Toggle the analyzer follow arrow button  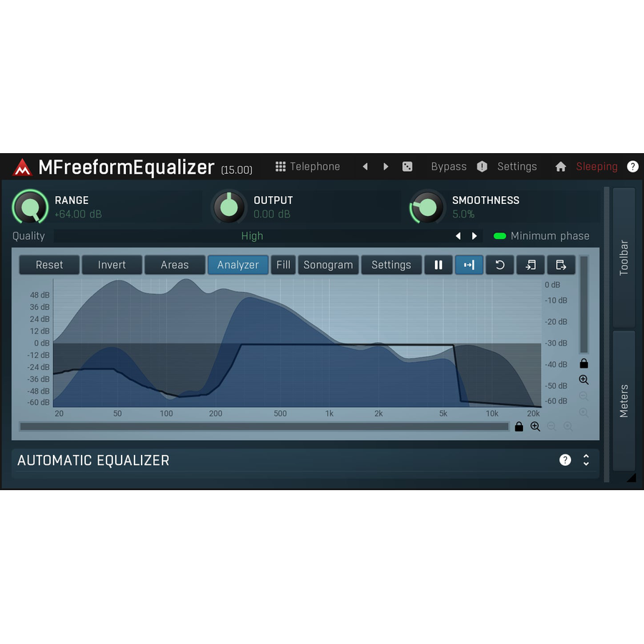click(x=469, y=265)
